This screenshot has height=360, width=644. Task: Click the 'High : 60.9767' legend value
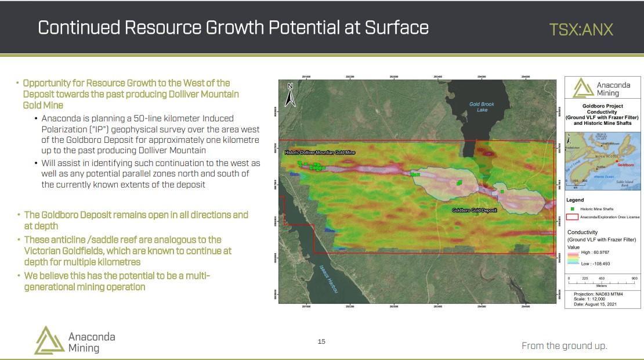[x=595, y=253]
